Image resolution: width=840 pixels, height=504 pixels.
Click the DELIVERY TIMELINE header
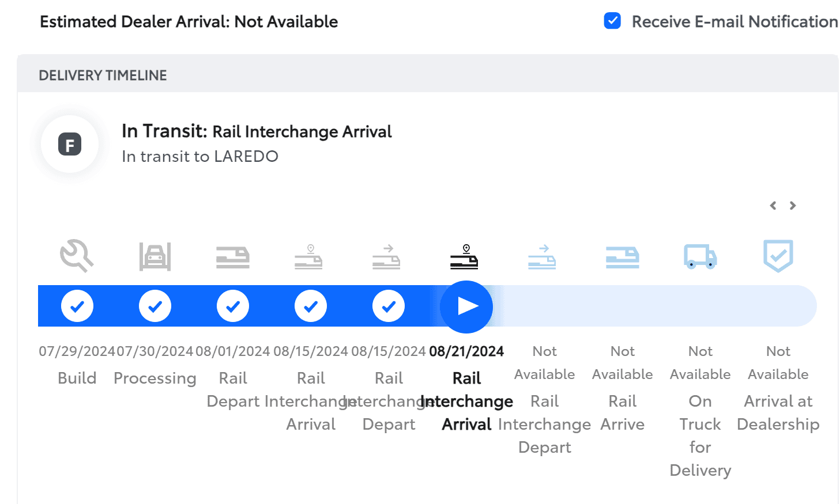coord(103,75)
